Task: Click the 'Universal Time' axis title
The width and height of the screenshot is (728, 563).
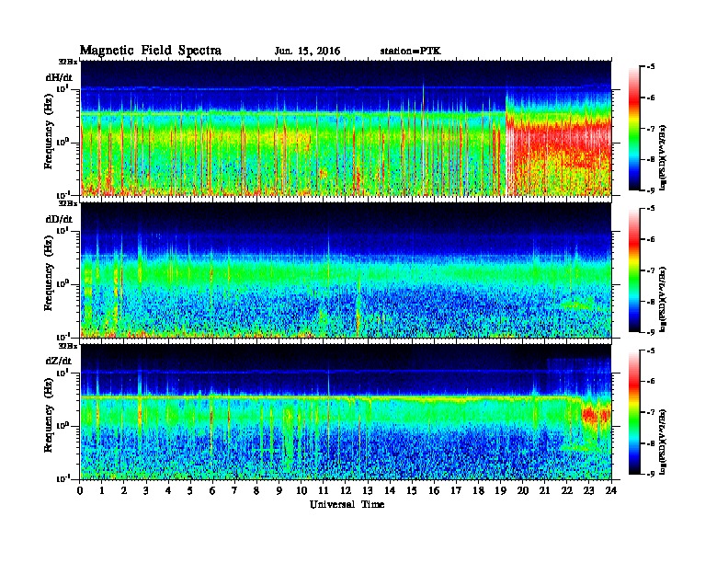Action: pos(347,504)
